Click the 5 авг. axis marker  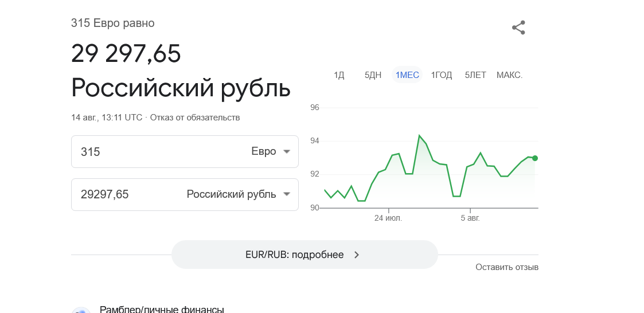(470, 218)
